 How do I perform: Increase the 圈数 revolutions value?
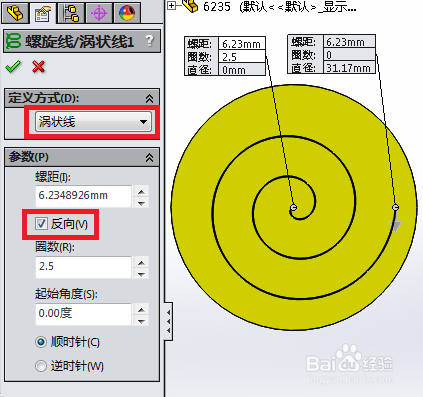point(141,263)
